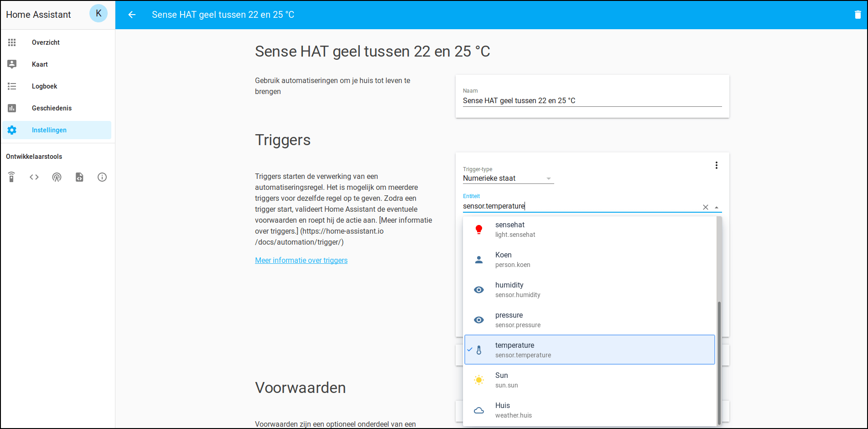868x429 pixels.
Task: Delete automation with the trash icon
Action: point(858,15)
